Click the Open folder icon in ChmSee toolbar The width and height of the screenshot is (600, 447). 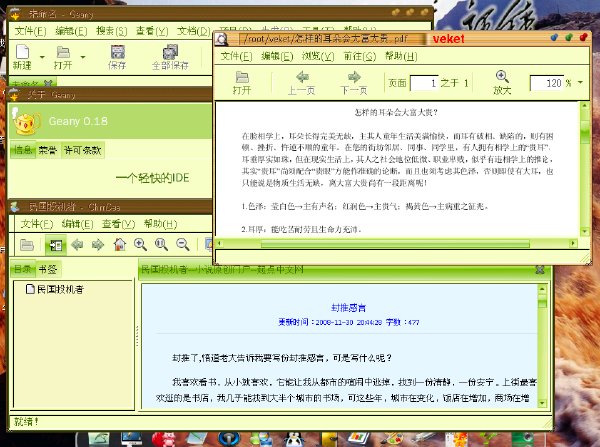point(27,245)
